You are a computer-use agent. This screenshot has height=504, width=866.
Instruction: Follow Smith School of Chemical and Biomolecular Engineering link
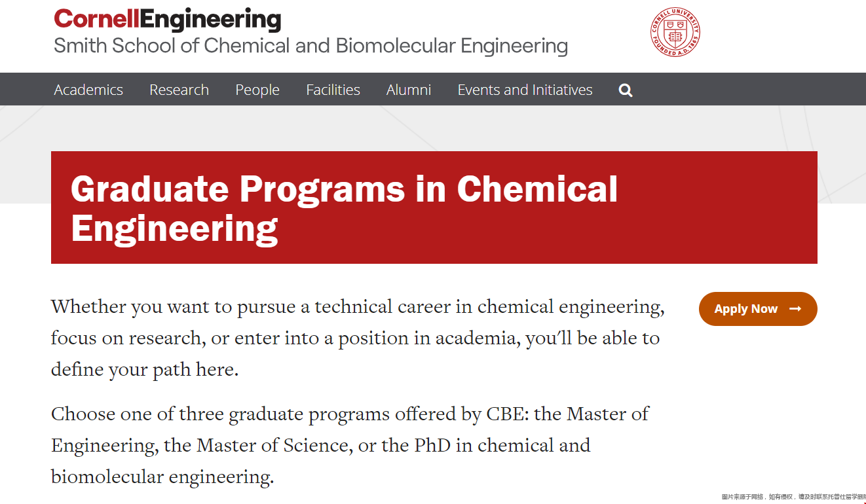pyautogui.click(x=311, y=46)
